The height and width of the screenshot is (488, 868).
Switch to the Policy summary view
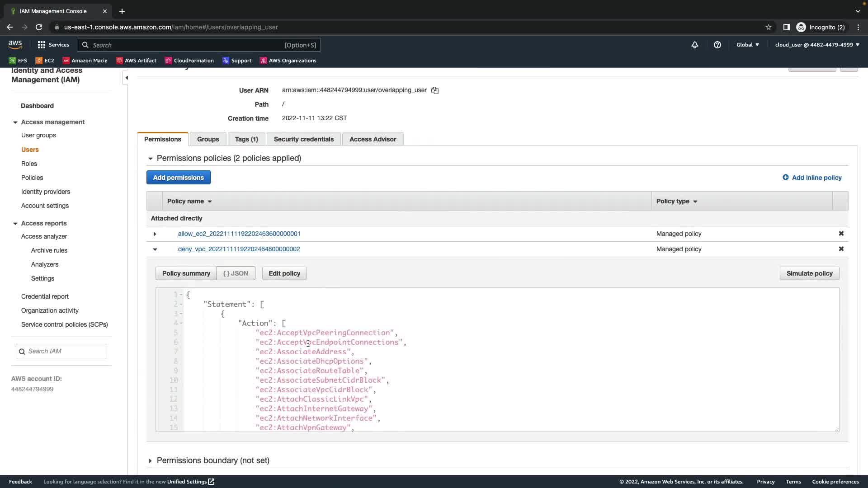click(186, 273)
